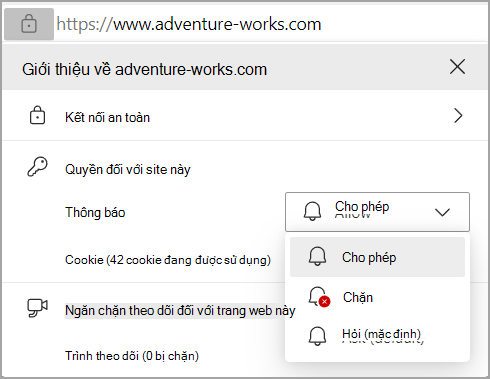Image resolution: width=490 pixels, height=379 pixels.
Task: Collapse the Thông báo dropdown arrow
Action: coord(442,212)
